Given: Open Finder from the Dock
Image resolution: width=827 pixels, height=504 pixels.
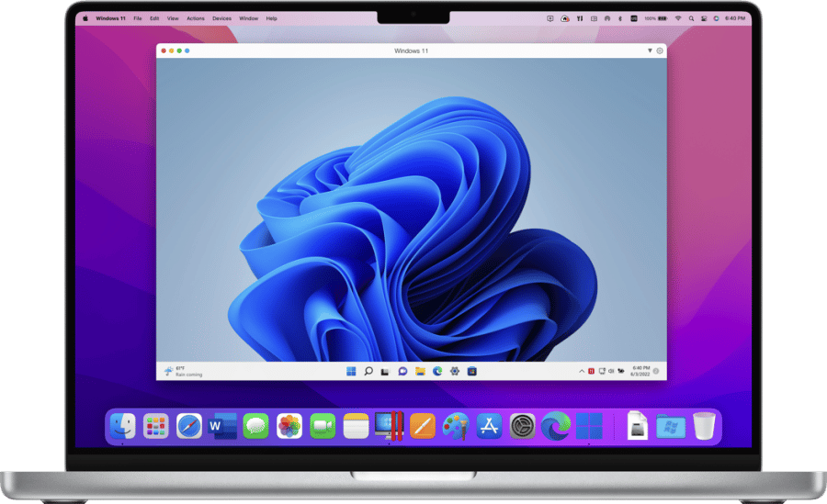Looking at the screenshot, I should tap(123, 426).
